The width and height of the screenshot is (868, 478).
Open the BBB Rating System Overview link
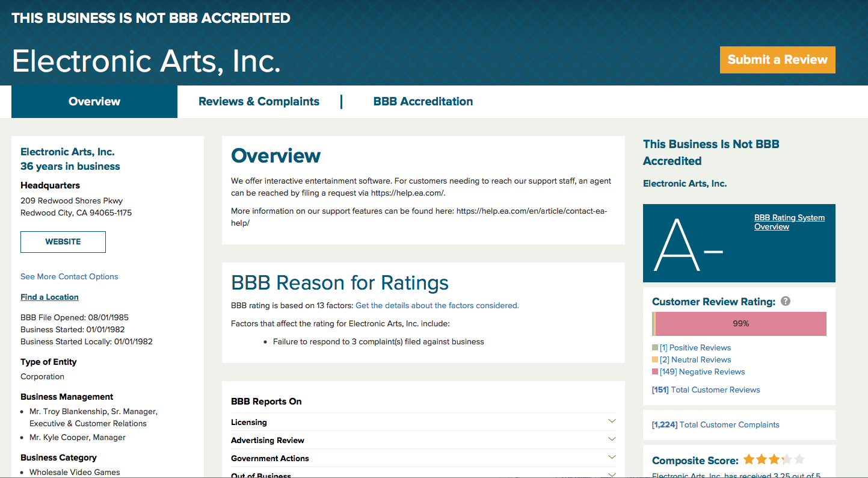pos(789,222)
